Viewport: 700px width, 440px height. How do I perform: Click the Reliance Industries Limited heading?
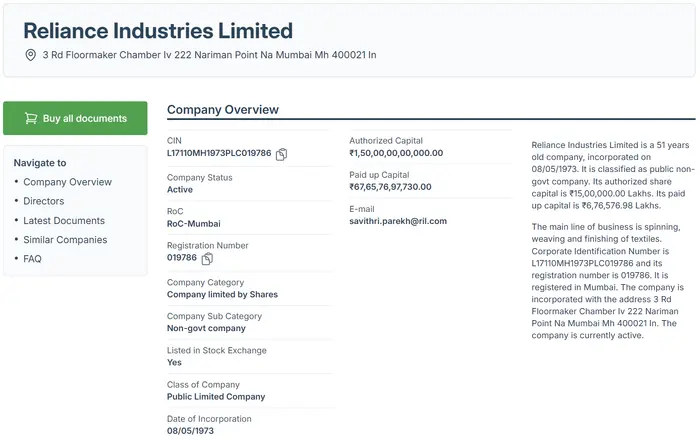pos(158,31)
